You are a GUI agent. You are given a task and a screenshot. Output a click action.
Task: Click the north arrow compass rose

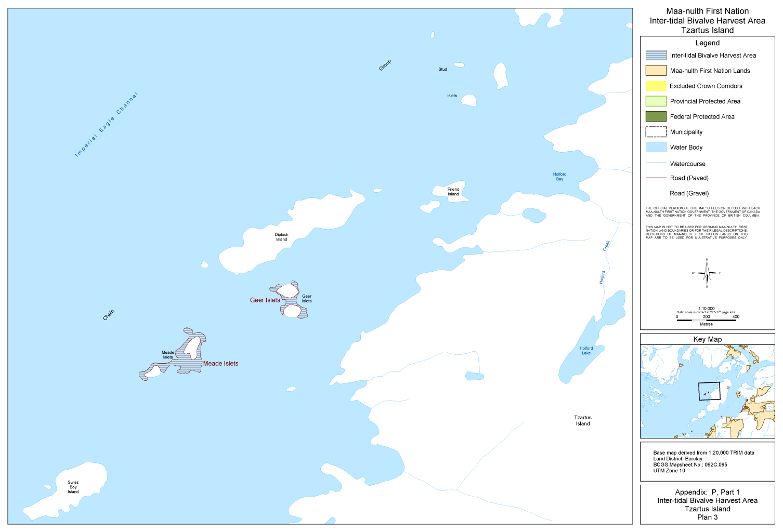click(x=707, y=273)
